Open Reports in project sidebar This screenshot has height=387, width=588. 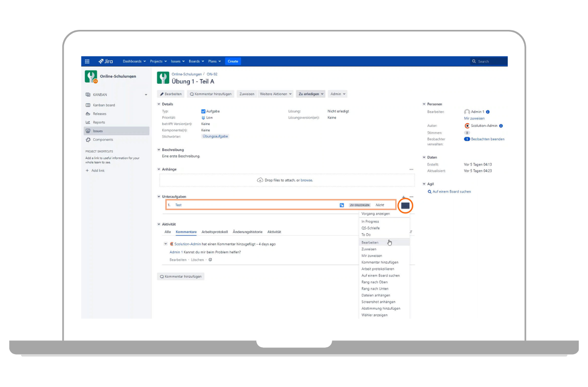(x=99, y=122)
